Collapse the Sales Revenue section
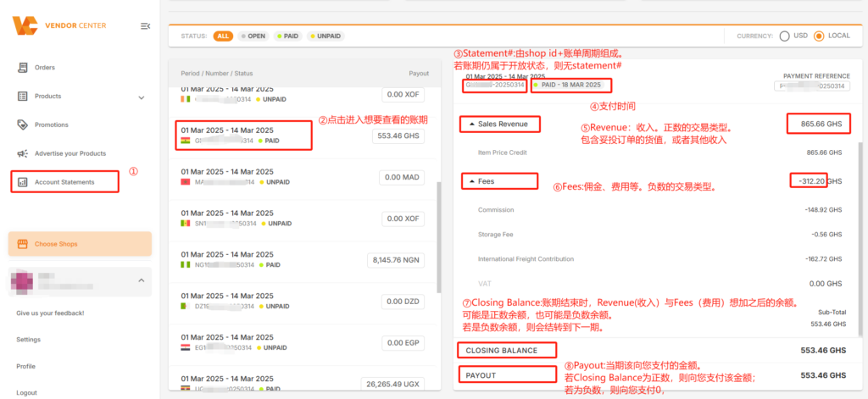 pos(473,125)
